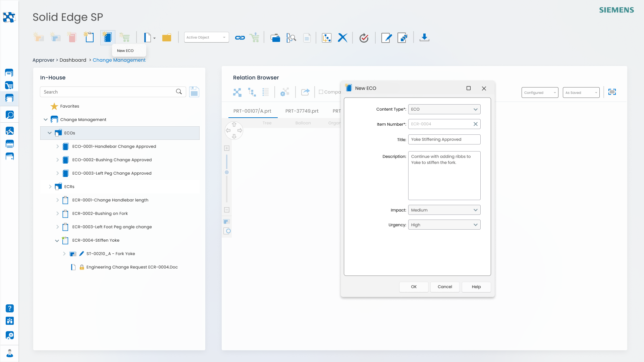
Task: Collapse the ECOs folder node
Action: (50, 133)
